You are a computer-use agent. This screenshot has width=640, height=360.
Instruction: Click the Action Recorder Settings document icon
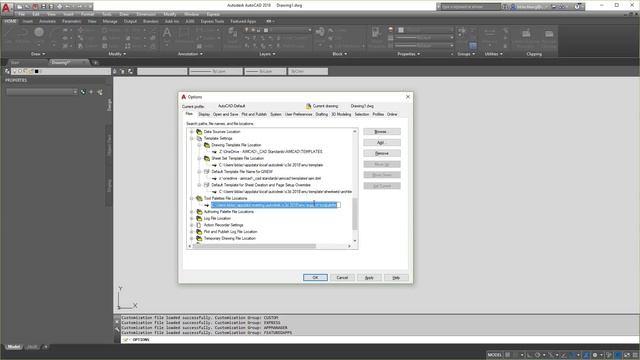[x=199, y=225]
